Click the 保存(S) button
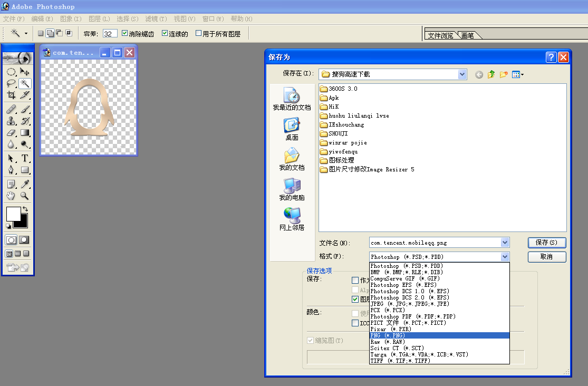 pos(547,243)
